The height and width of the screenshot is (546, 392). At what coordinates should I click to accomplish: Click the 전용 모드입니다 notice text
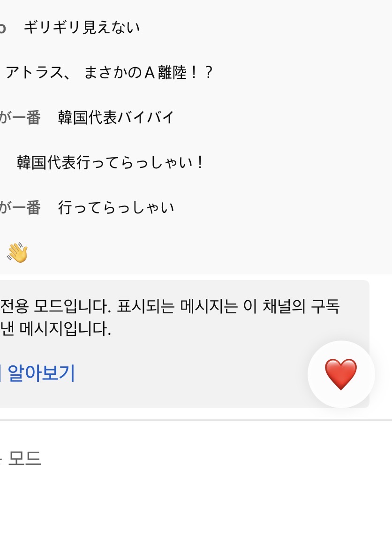(x=56, y=306)
